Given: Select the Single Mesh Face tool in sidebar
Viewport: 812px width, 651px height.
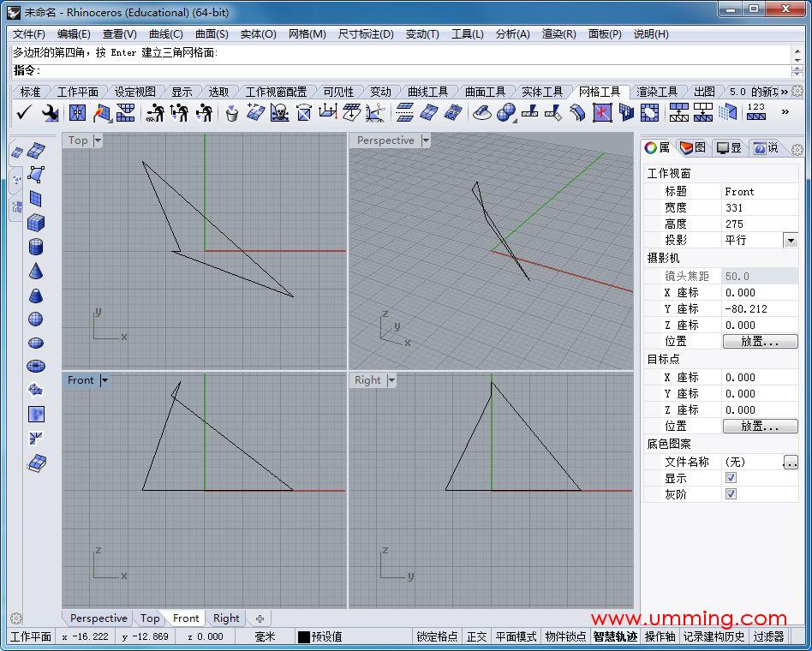Looking at the screenshot, I should [36, 175].
